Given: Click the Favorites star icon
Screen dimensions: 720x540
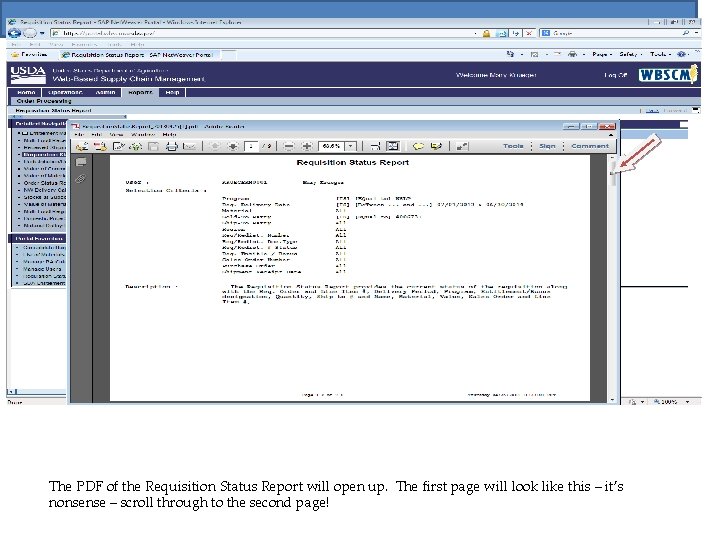Looking at the screenshot, I should (x=15, y=55).
